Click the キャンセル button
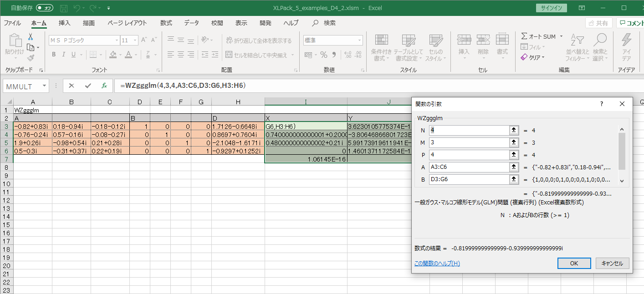644x294 pixels. coord(612,263)
